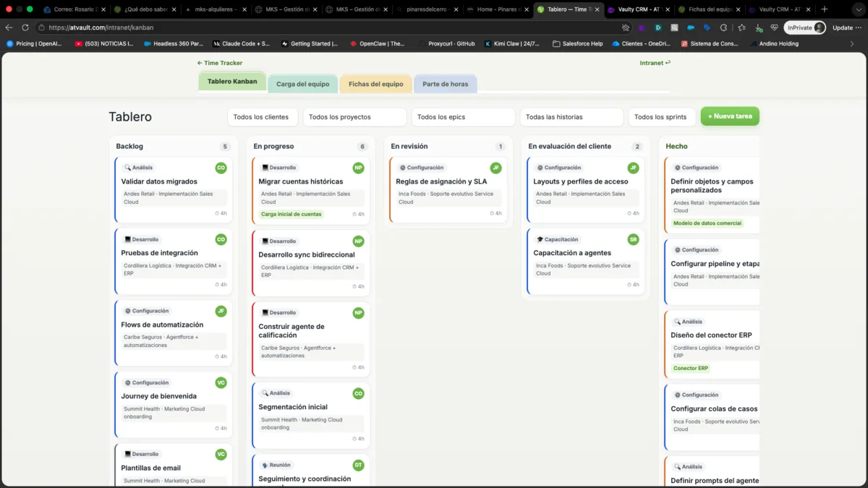Switch to the pinaresdelcerro browser tab
This screenshot has width=868, height=488.
tap(427, 9)
